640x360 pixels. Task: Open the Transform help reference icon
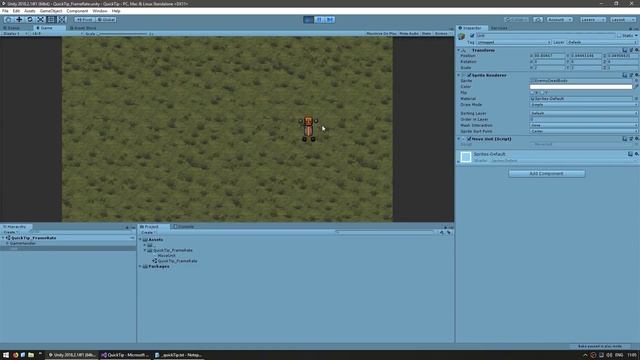pyautogui.click(x=625, y=50)
